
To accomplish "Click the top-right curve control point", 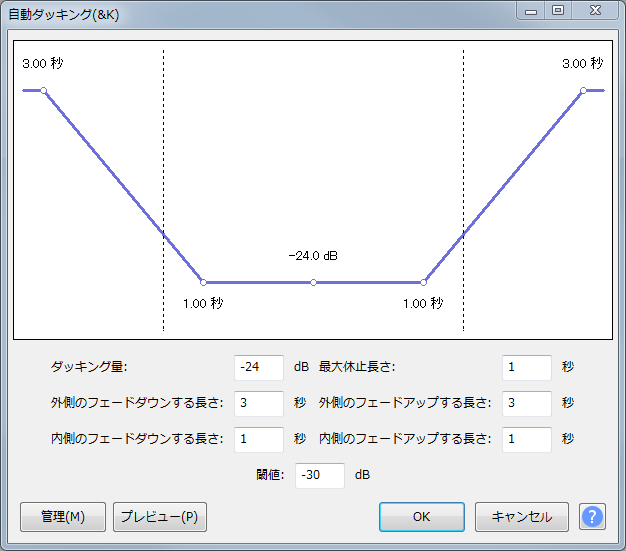I will [x=583, y=91].
